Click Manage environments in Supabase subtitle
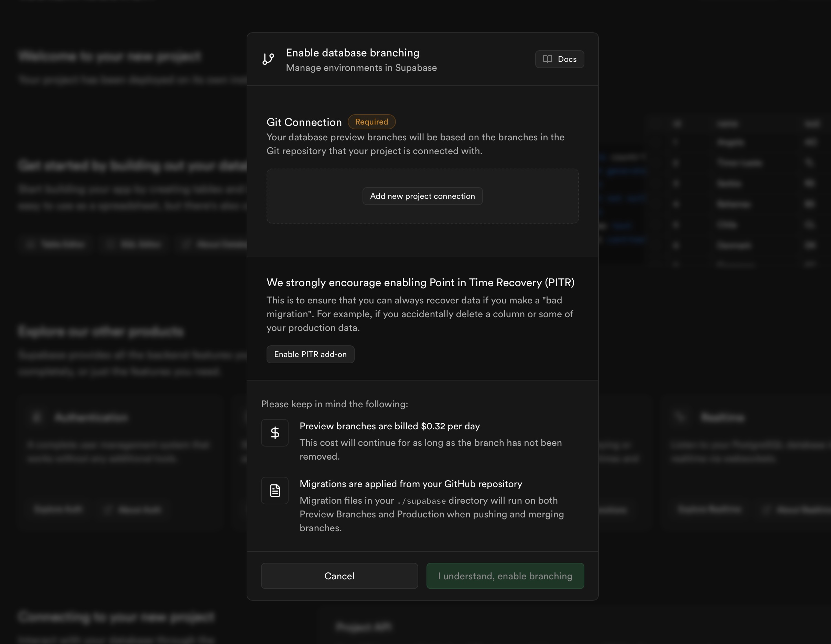The width and height of the screenshot is (831, 644). click(x=361, y=68)
